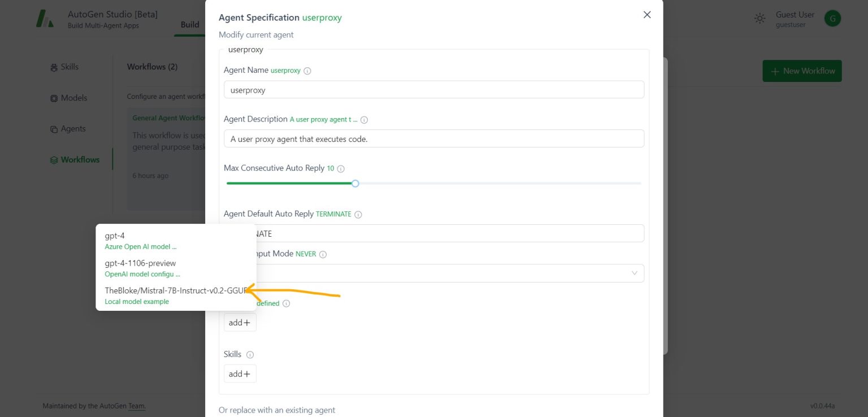Click inside the Agent Name text field
The height and width of the screenshot is (417, 868).
433,89
